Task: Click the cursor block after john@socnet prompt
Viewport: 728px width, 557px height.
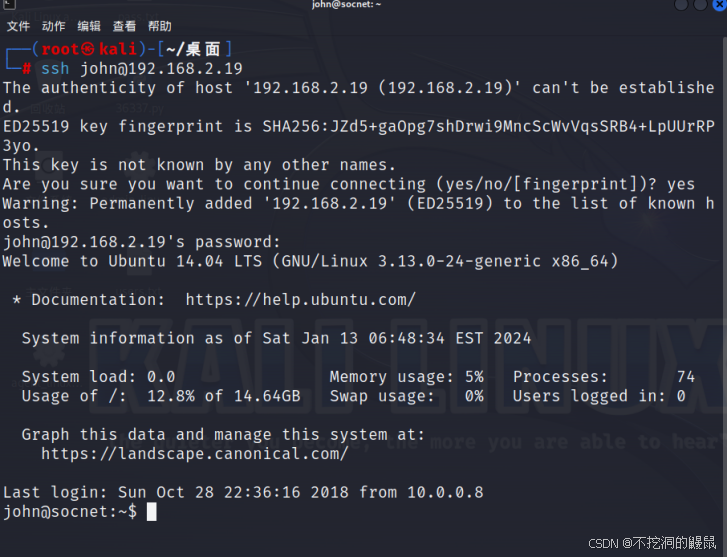Action: 151,512
